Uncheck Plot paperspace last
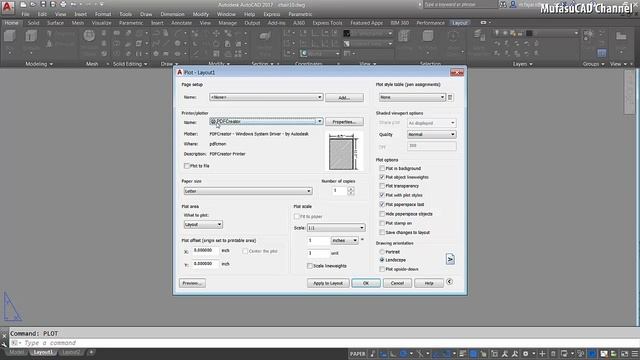The image size is (640, 360). [x=382, y=204]
